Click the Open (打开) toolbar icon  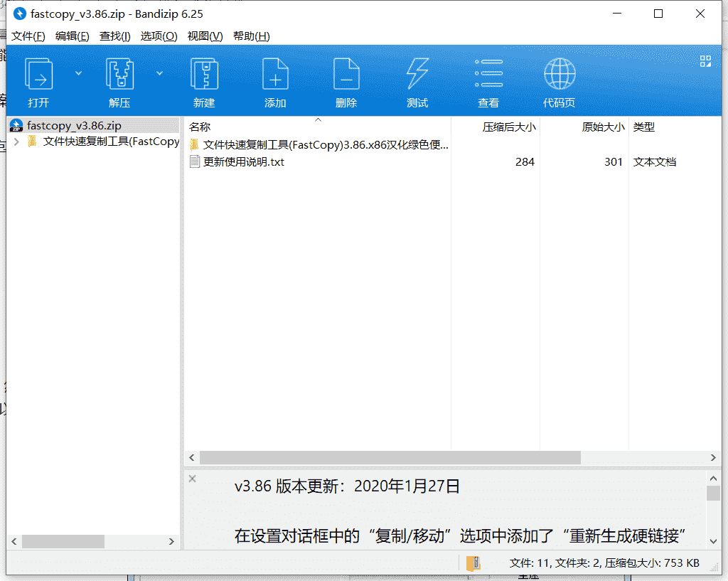pos(38,74)
